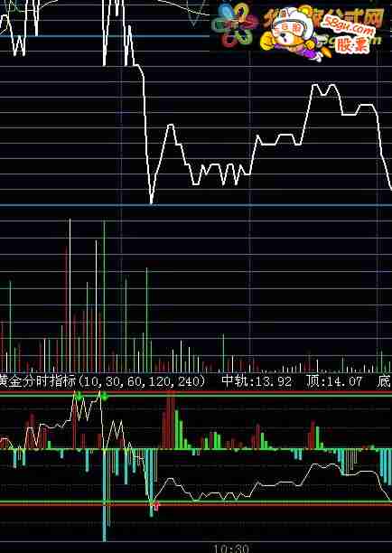Click the tallest white volume bar
Screen dimensions: 392x553
(70, 295)
